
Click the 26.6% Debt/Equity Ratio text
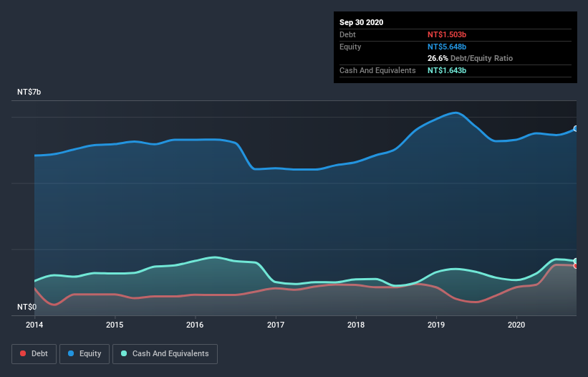(471, 58)
